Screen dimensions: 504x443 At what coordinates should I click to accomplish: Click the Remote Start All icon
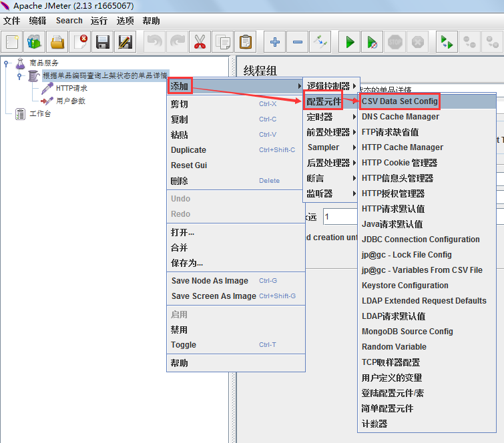coord(446,42)
